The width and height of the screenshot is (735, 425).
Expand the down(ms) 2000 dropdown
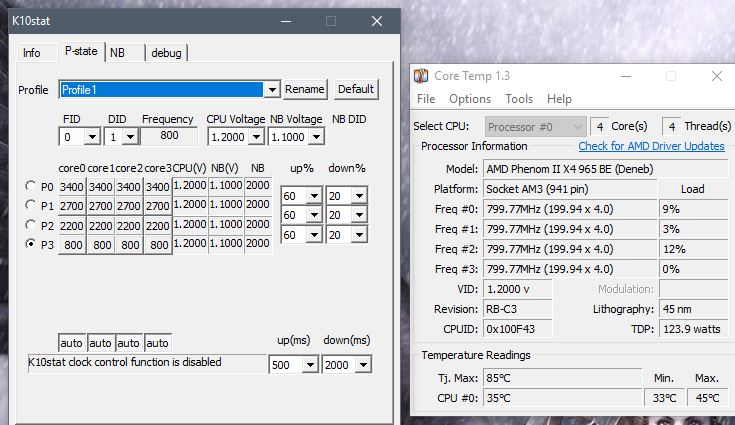coord(363,365)
